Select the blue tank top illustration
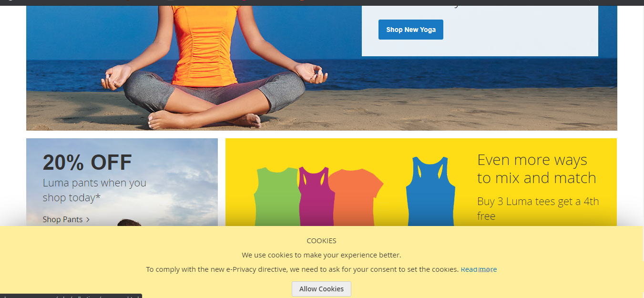The image size is (644, 298). [x=430, y=192]
